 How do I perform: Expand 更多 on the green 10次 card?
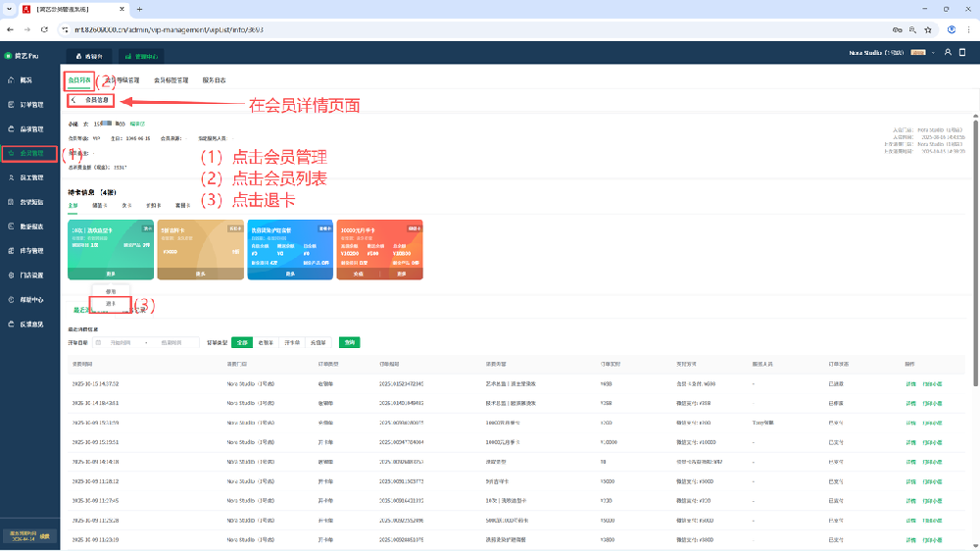coord(111,274)
